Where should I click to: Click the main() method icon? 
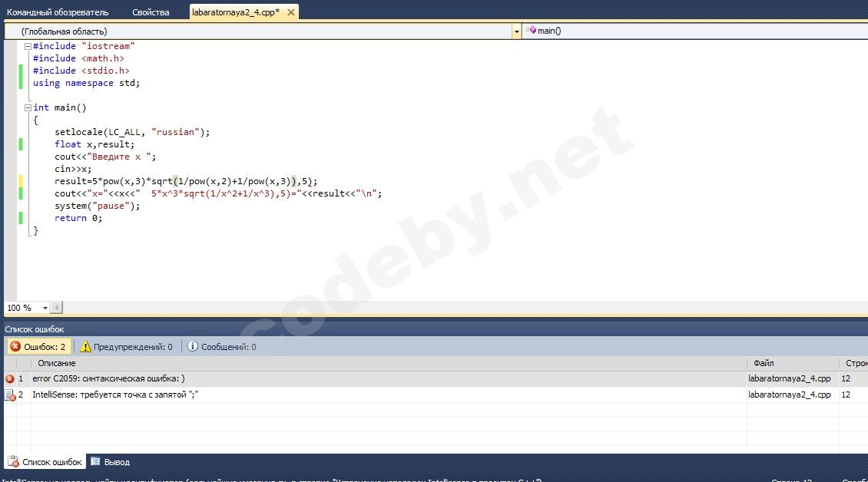coord(532,31)
